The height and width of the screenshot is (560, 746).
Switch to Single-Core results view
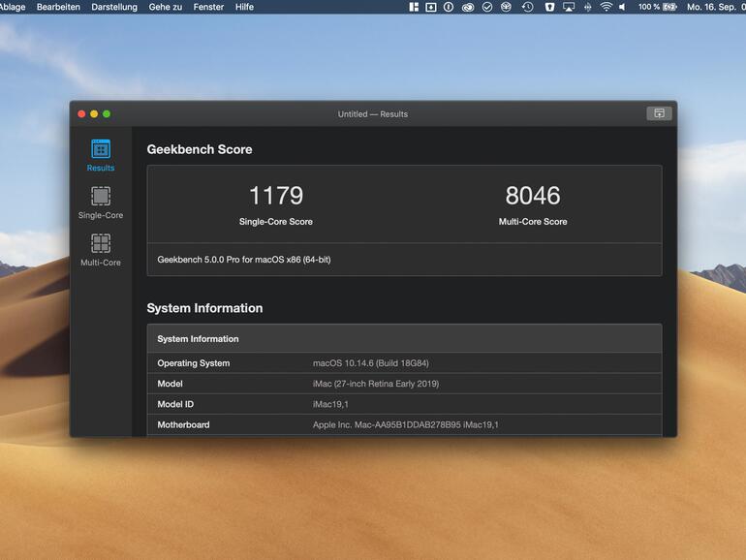101,202
